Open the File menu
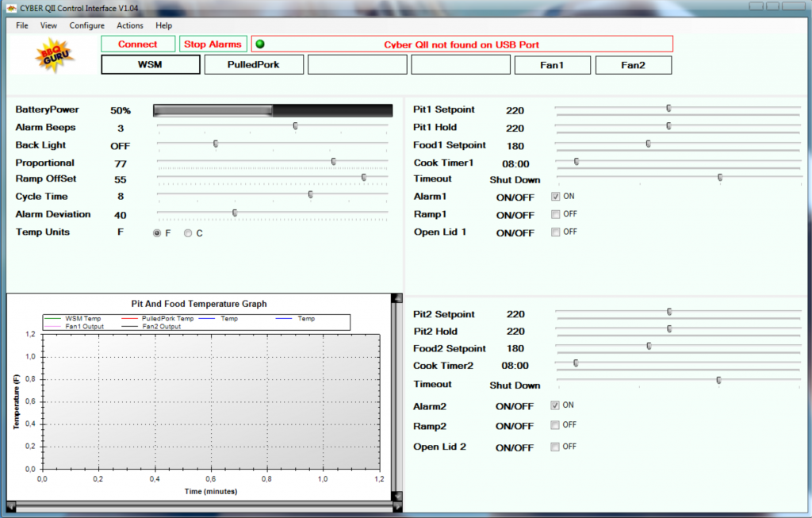The image size is (812, 518). 21,25
